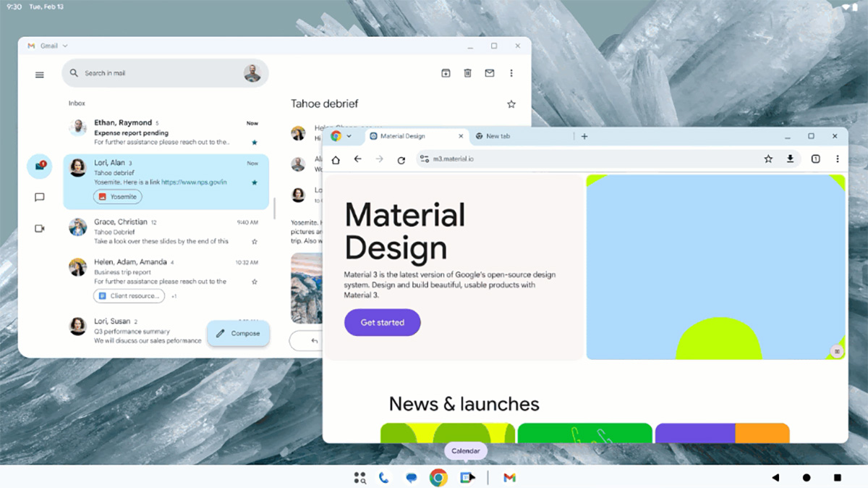Viewport: 868px width, 488px height.
Task: Tap the Android back navigation button
Action: [775, 478]
